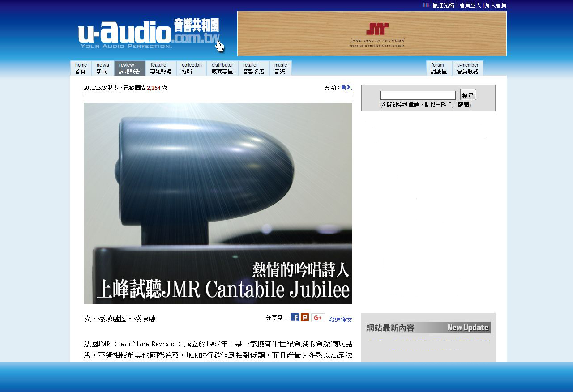573x392 pixels.
Task: Click the JMR Cantabile Jubilee article image
Action: click(x=218, y=204)
